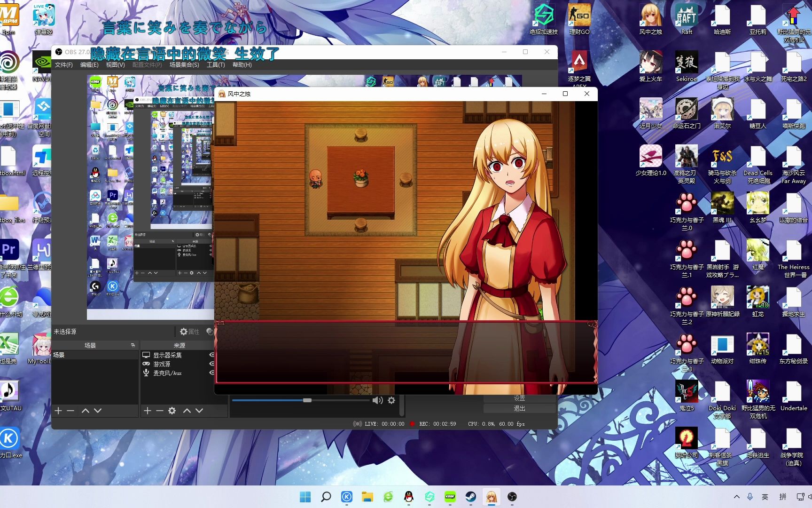Open the 文件(F) menu in OBS
Screen dimensions: 812x508
coord(64,65)
